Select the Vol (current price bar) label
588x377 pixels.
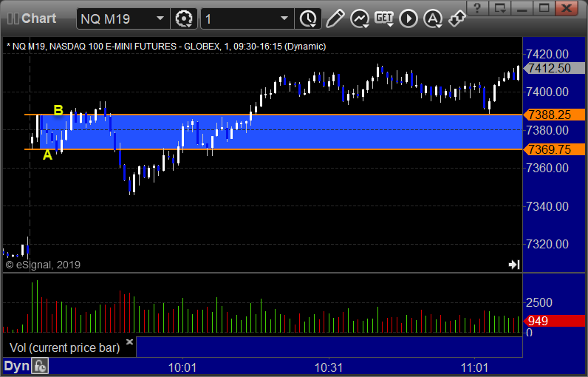[64, 347]
